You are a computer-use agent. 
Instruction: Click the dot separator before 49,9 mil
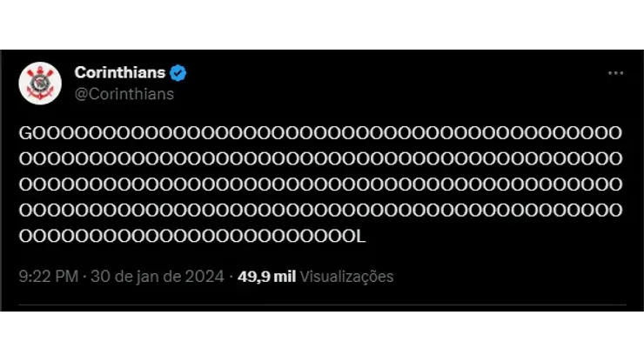point(231,277)
